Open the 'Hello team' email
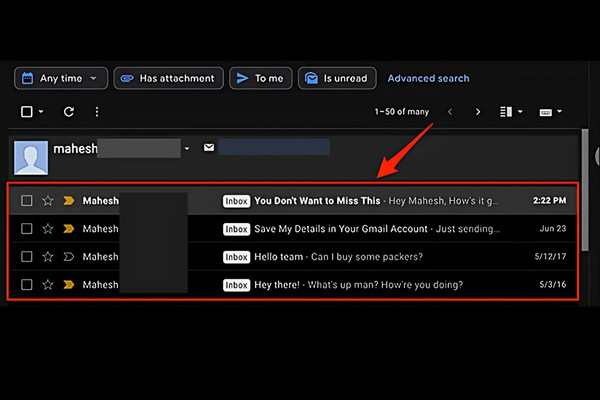The image size is (600, 400). [293, 256]
